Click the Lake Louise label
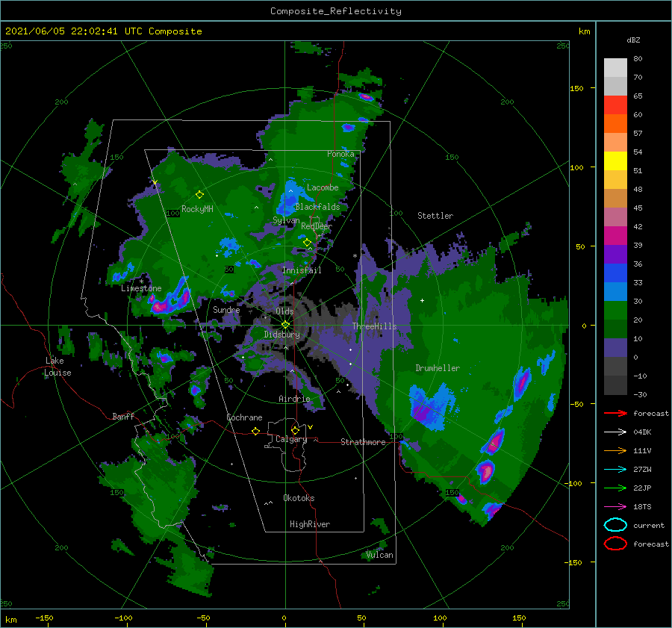Screen dimensions: 672x628 (57, 367)
